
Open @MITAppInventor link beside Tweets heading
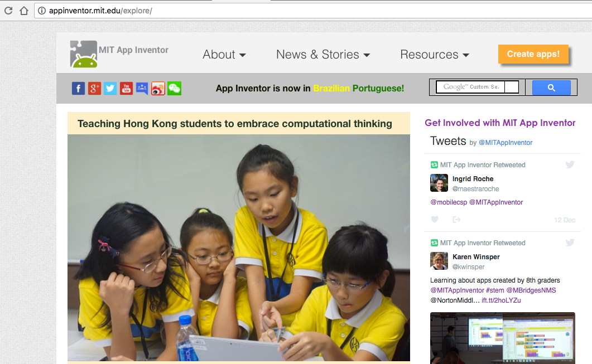[x=506, y=143]
